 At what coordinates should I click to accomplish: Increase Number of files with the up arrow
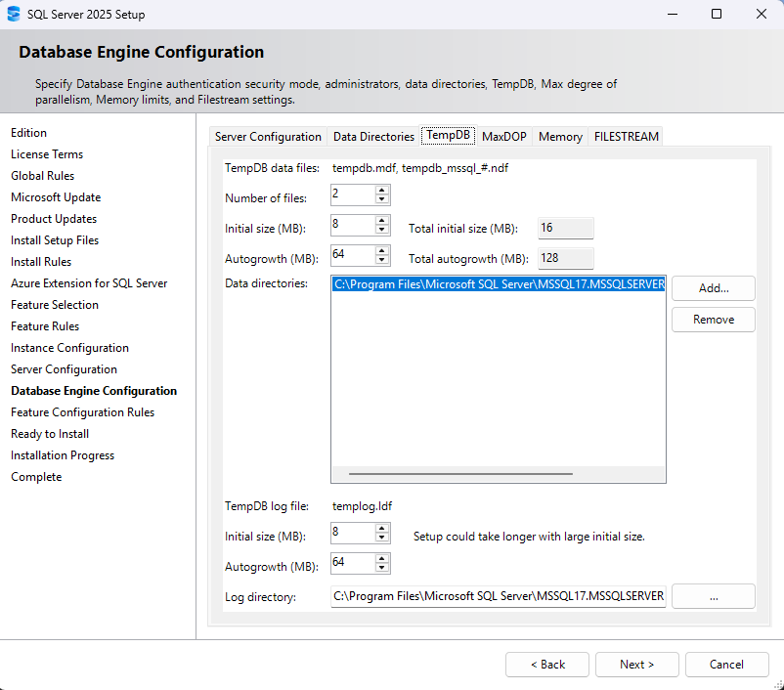(381, 190)
